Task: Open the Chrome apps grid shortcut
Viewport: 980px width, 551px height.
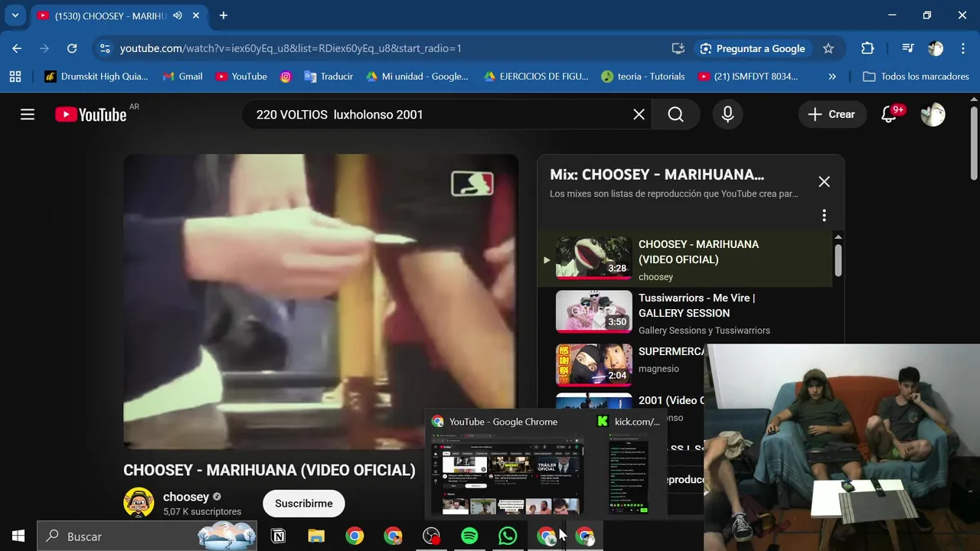Action: (x=15, y=77)
